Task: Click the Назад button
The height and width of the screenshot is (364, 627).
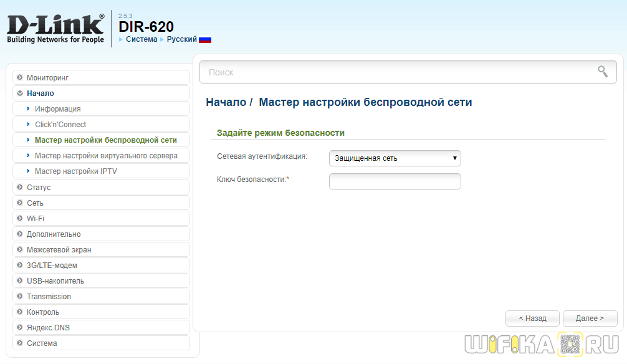Action: (x=533, y=318)
